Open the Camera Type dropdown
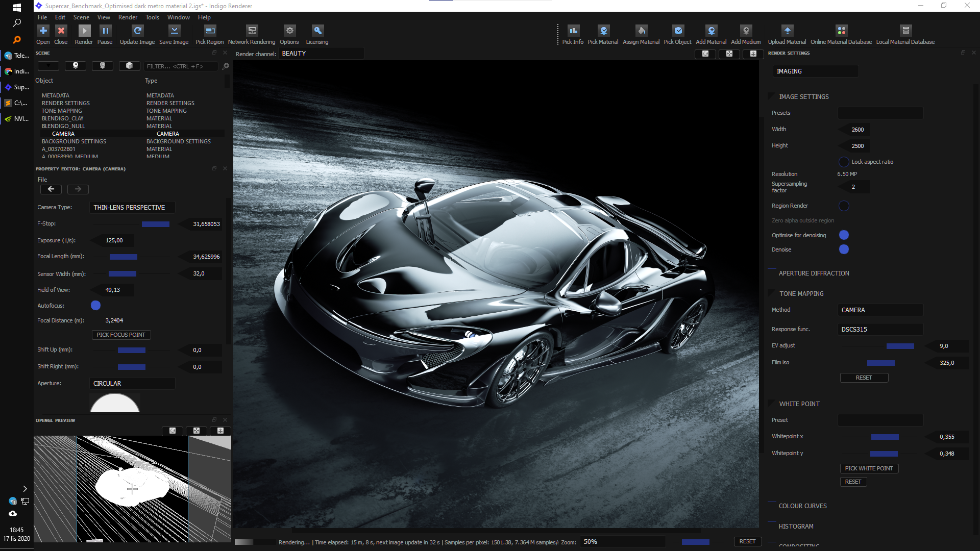This screenshot has height=551, width=980. click(132, 208)
